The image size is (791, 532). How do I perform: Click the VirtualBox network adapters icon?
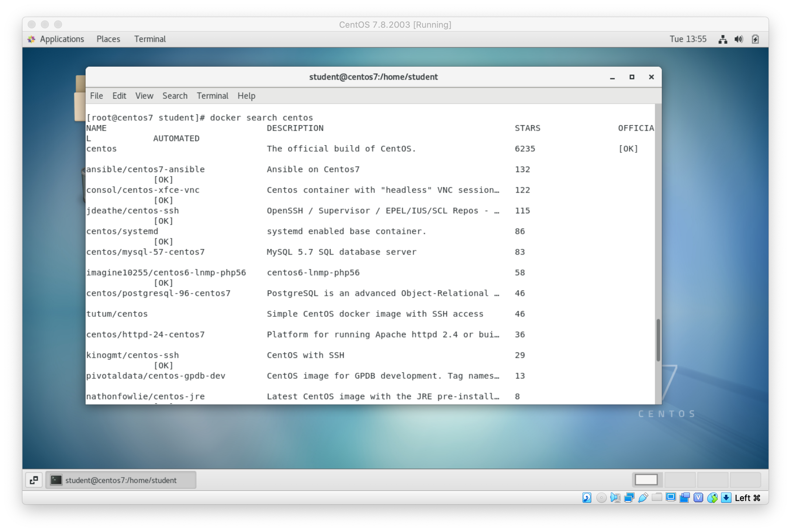coord(629,498)
